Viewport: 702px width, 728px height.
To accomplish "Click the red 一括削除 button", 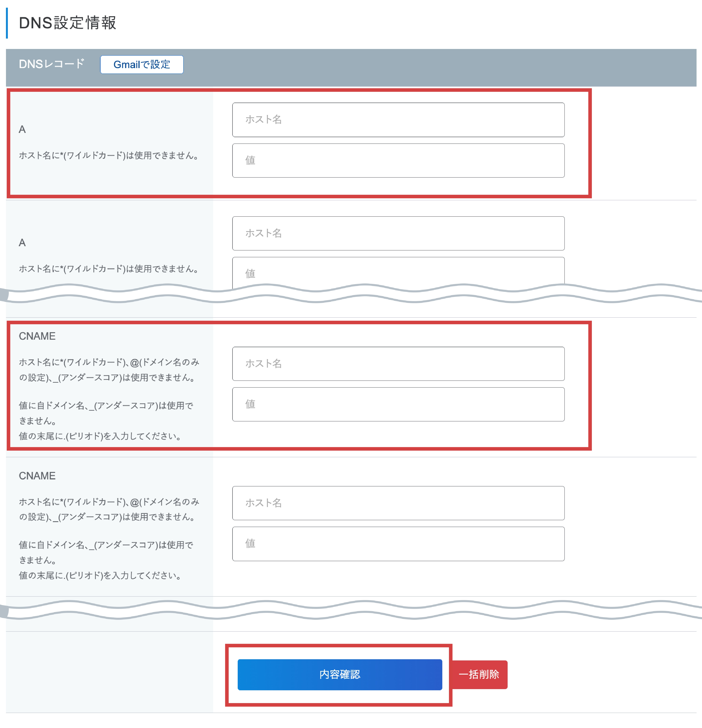I will pos(479,675).
